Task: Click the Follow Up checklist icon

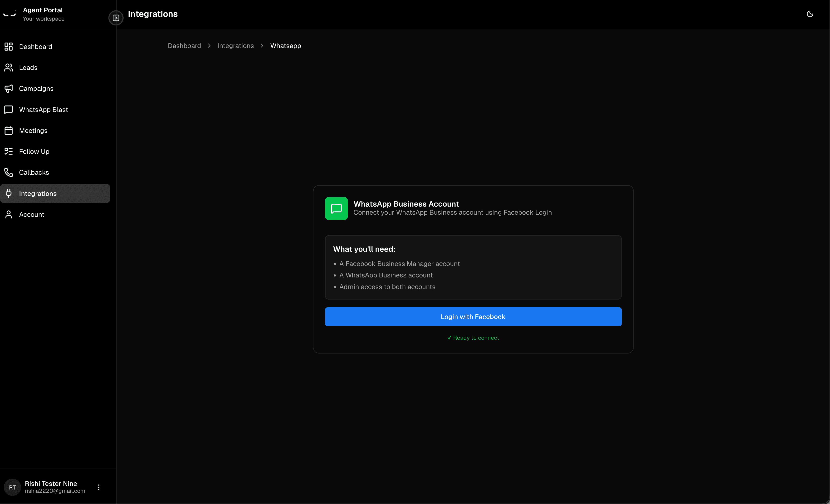Action: [9, 151]
